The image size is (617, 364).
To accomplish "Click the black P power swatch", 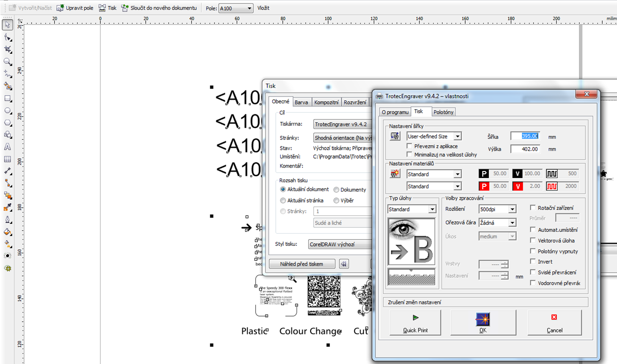I will click(x=484, y=174).
